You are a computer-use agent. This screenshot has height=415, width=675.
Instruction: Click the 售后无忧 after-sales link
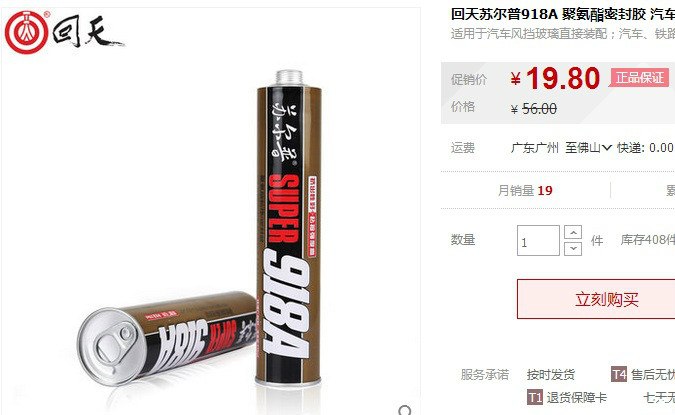[x=653, y=375]
